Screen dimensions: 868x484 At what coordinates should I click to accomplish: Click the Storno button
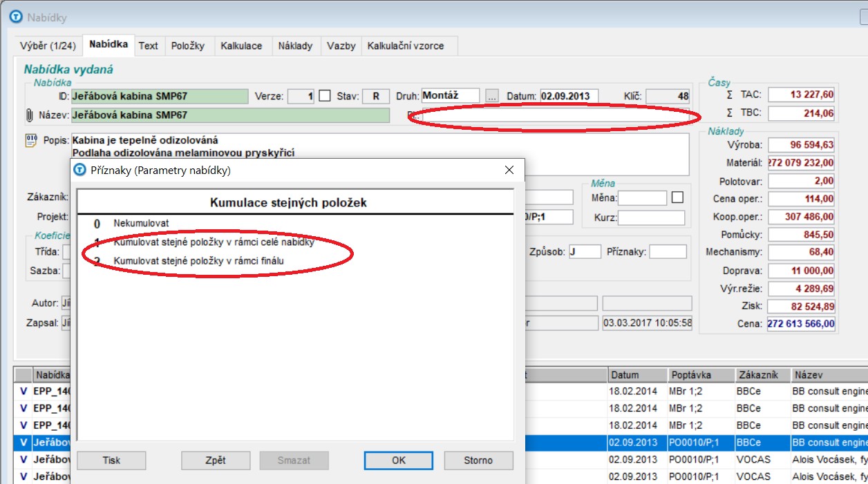coord(478,461)
